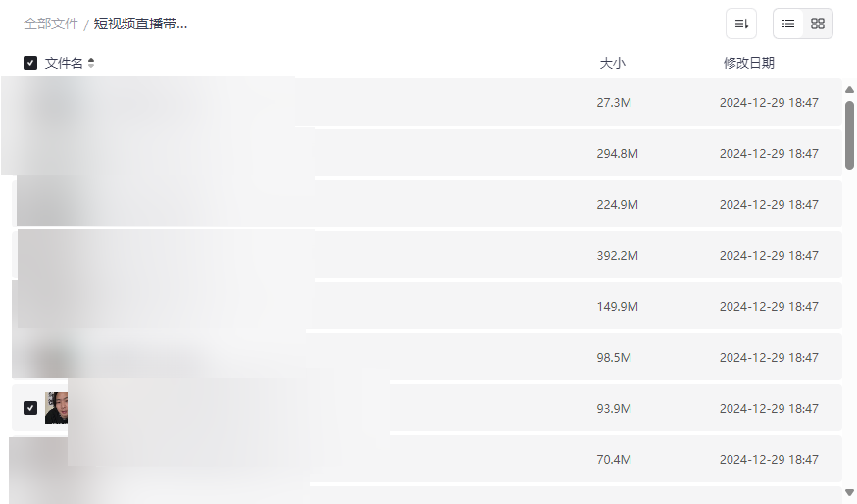Screen dimensions: 857x504
Task: Toggle the select-all files checkbox
Action: pyautogui.click(x=30, y=63)
